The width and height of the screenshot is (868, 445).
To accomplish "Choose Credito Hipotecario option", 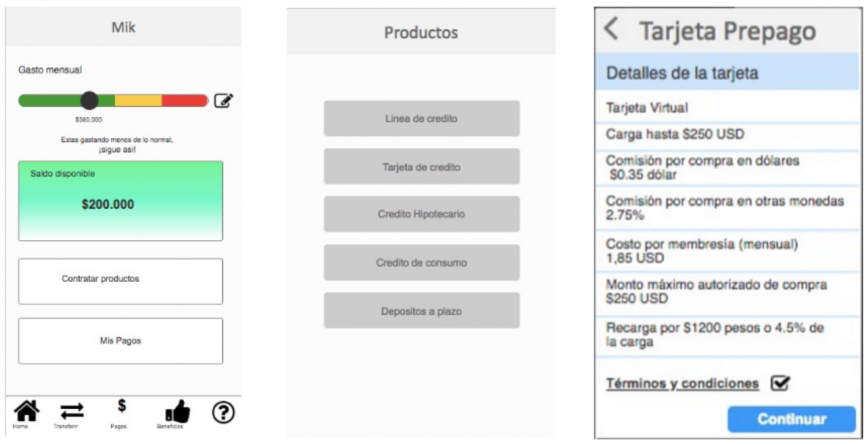I will click(x=421, y=214).
